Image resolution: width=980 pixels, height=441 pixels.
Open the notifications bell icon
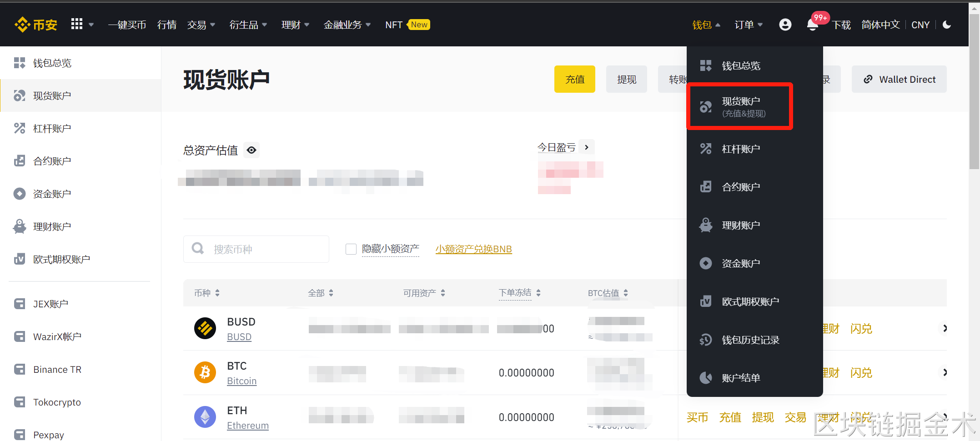pyautogui.click(x=813, y=25)
